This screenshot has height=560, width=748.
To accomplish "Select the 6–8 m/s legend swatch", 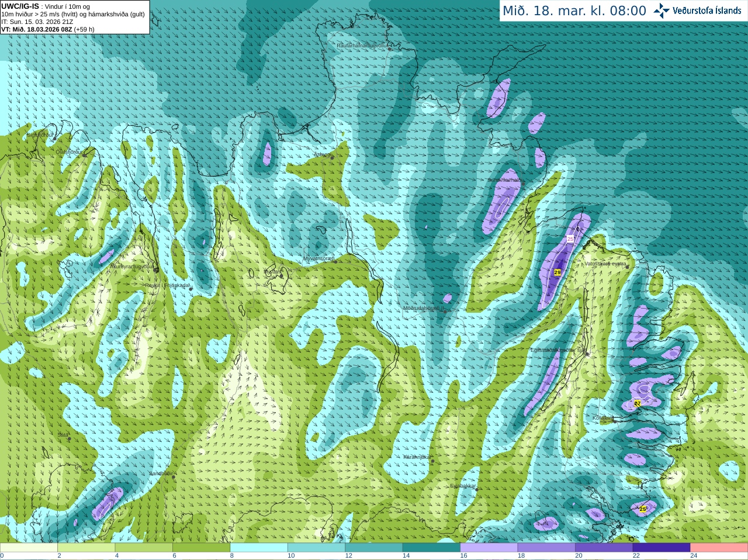I will pos(202,548).
